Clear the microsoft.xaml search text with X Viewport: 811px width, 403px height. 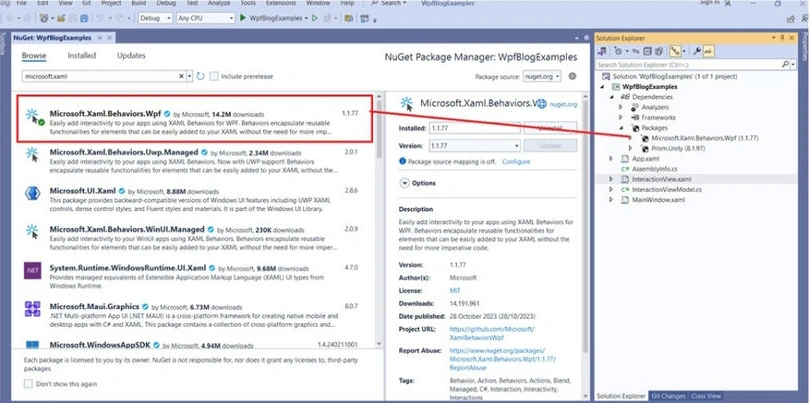pyautogui.click(x=182, y=76)
